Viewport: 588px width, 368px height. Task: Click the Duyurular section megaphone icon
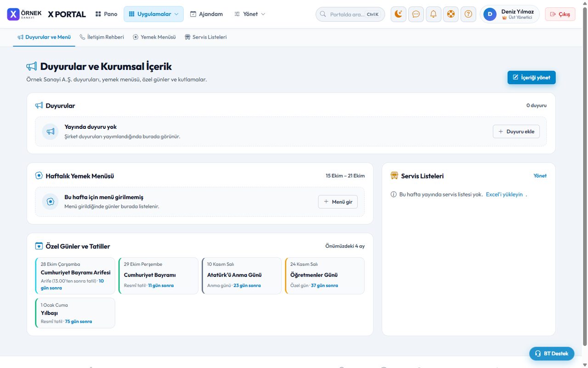pyautogui.click(x=39, y=105)
